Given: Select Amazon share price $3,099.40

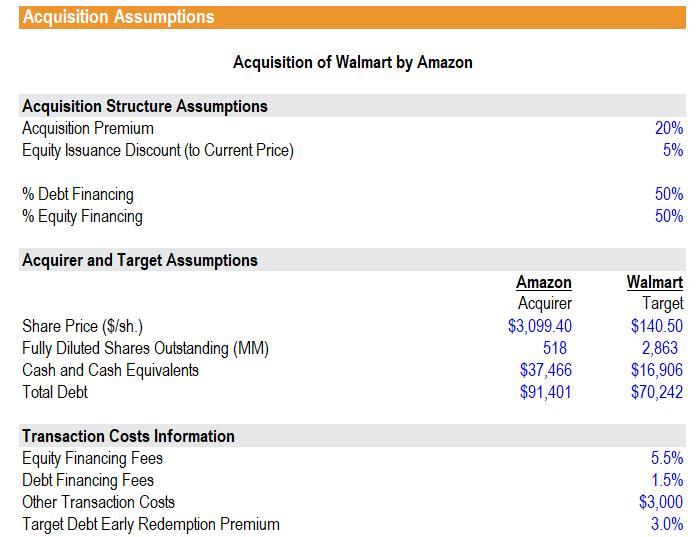Looking at the screenshot, I should [x=540, y=326].
